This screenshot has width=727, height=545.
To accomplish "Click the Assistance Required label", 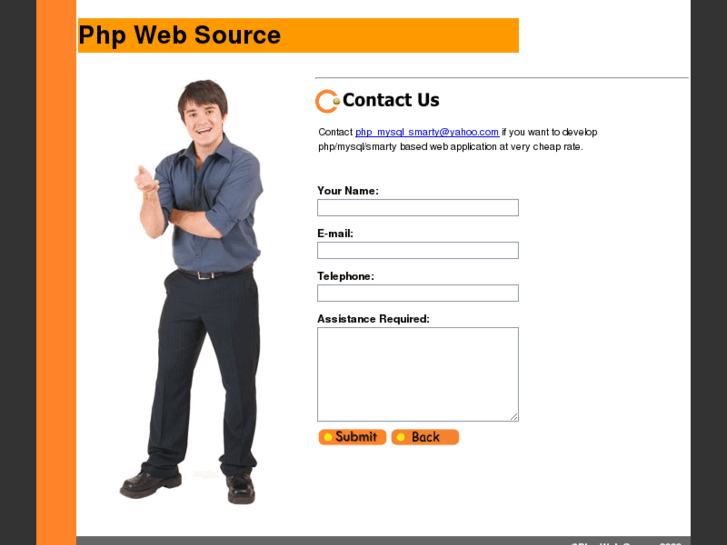I will pos(373,319).
